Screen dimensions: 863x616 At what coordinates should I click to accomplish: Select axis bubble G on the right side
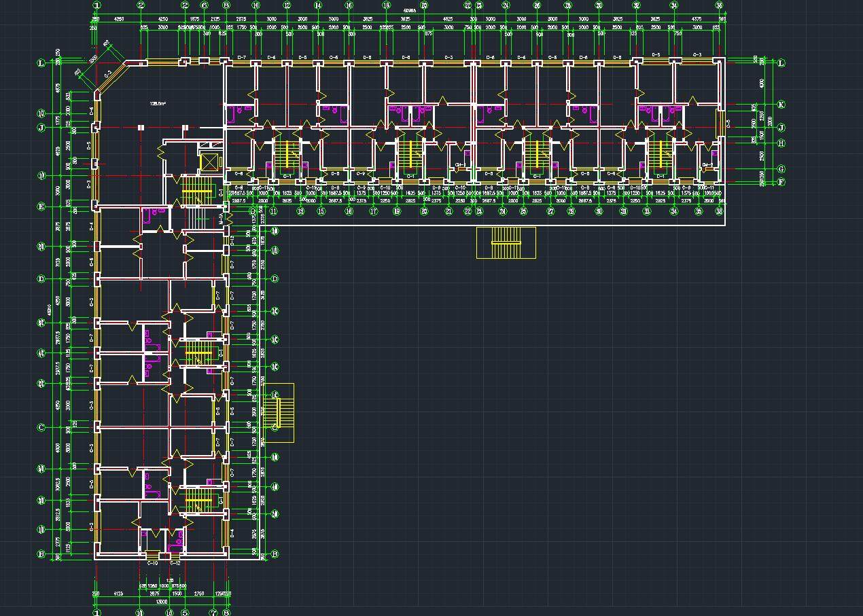click(x=781, y=169)
